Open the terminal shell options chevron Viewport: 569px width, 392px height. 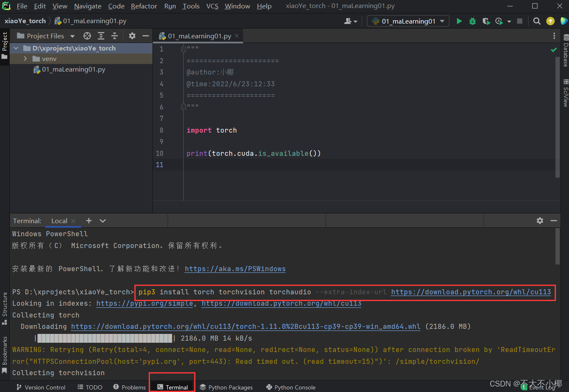click(x=103, y=221)
